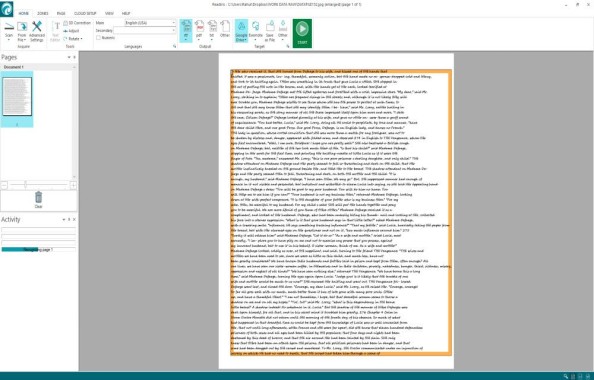Pin the Pages panel
The image size is (594, 380).
(74, 57)
